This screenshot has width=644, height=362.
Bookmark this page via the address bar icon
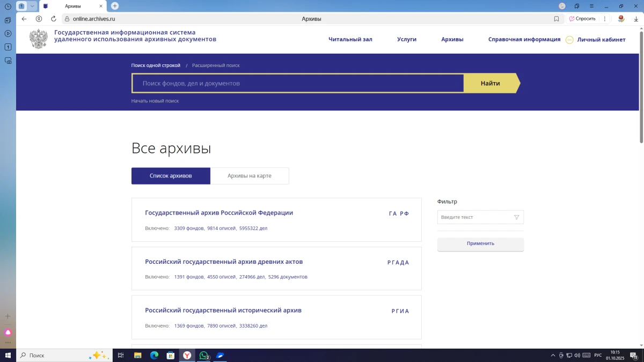pos(557,19)
